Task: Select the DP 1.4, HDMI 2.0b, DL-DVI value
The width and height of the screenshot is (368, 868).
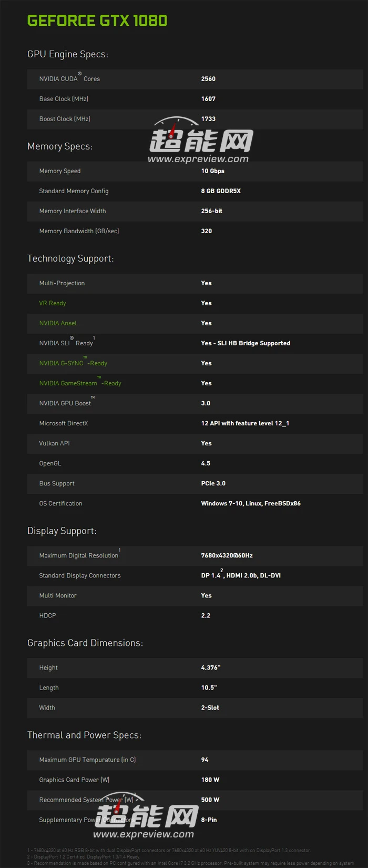Action: [241, 574]
